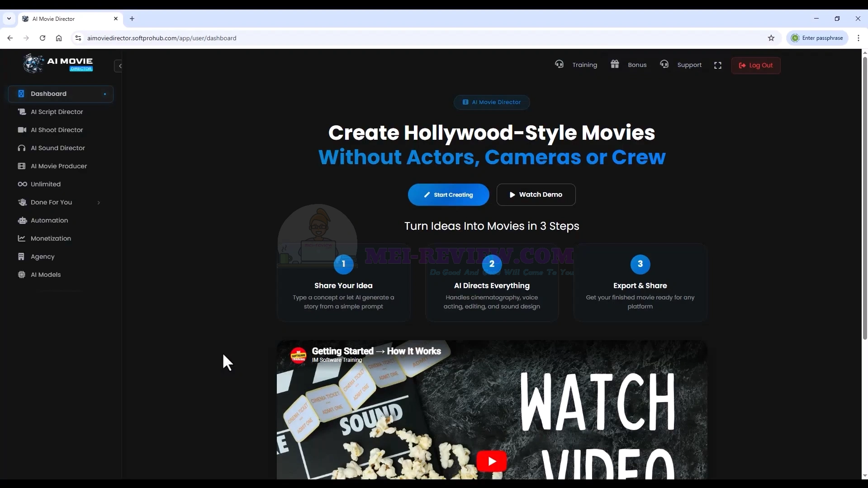Select the AI Directs Everything step card
The height and width of the screenshot is (488, 868).
[492, 283]
